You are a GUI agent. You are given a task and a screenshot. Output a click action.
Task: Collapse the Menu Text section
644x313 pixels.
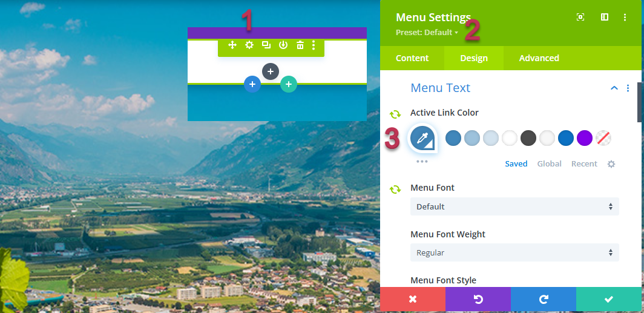click(x=614, y=88)
